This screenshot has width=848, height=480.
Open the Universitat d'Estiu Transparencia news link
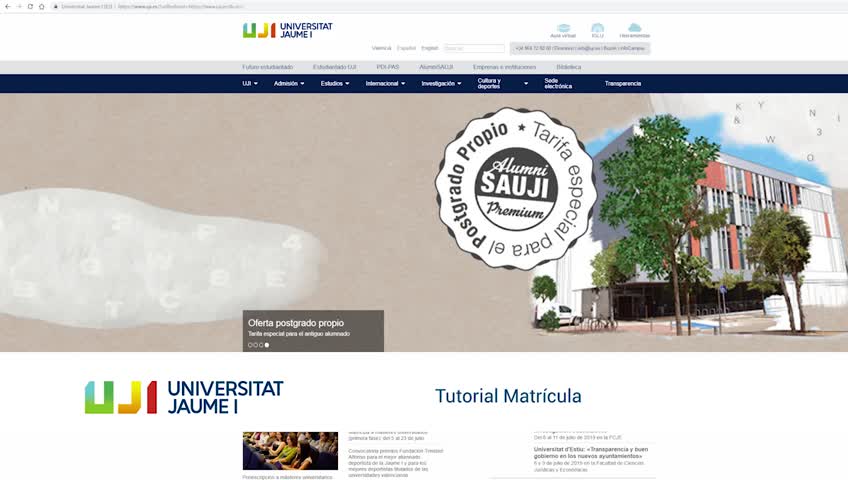591,452
